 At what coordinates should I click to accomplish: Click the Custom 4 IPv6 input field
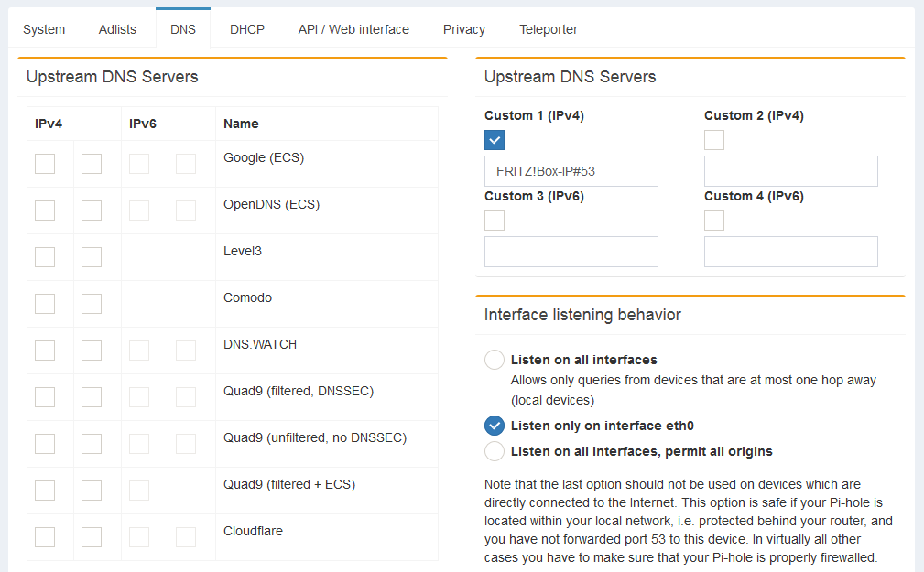[790, 252]
